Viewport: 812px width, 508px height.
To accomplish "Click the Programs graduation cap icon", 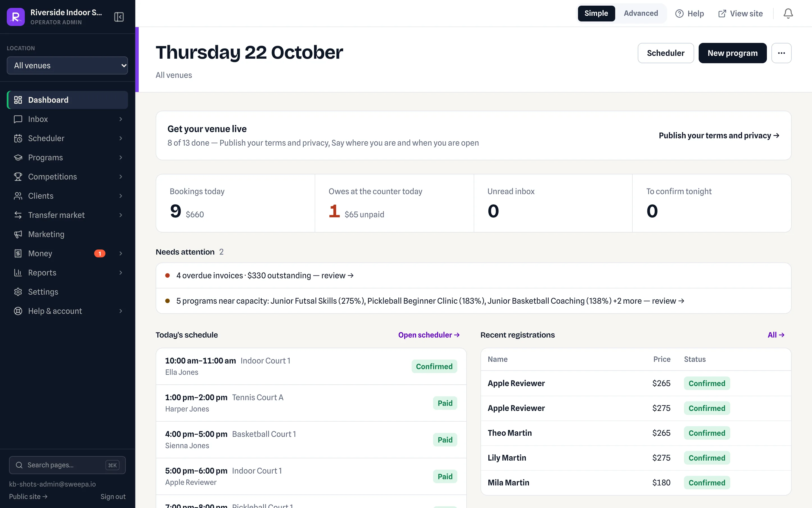I will [18, 157].
